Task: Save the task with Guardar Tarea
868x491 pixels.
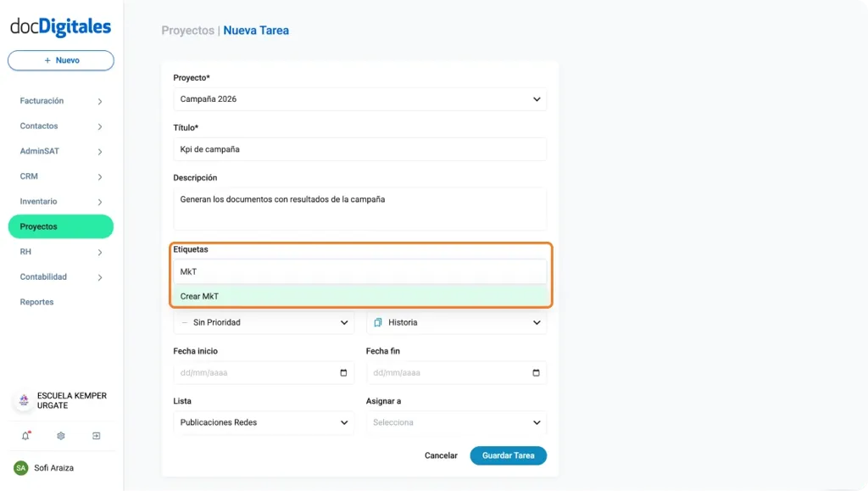Action: point(508,455)
